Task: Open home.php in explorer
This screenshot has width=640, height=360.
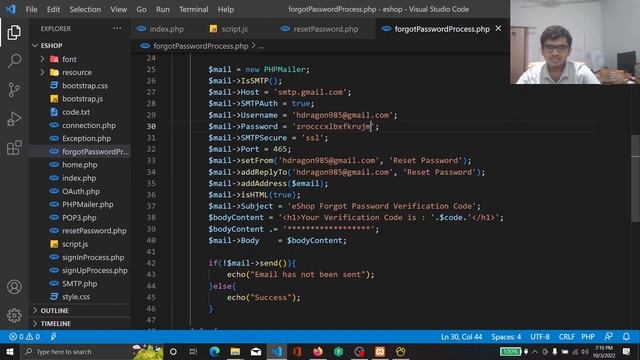Action: coord(80,165)
